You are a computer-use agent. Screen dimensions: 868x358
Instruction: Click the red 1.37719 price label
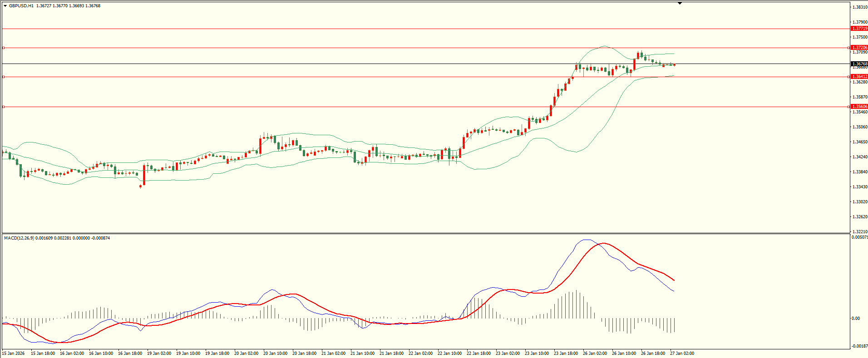pos(859,29)
